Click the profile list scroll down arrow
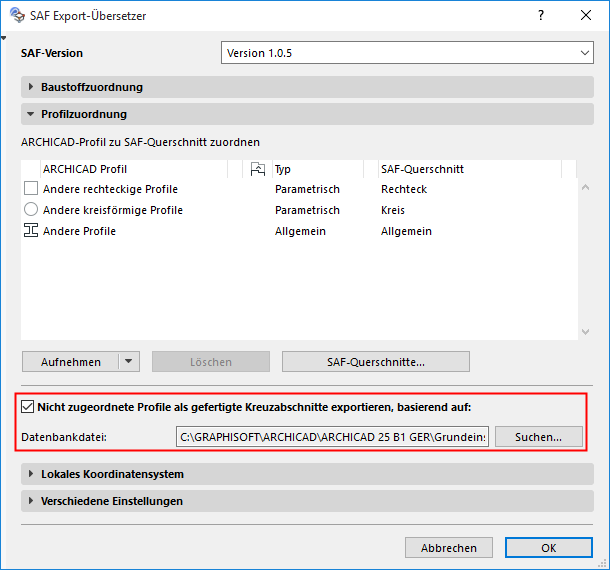Viewport: 610px width, 570px height. tap(585, 331)
